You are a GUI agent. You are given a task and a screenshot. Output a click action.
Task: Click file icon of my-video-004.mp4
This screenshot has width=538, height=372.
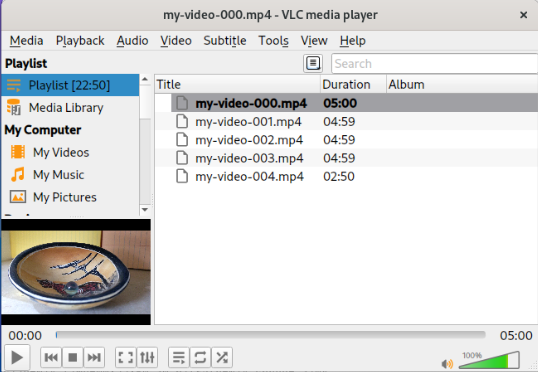(x=182, y=176)
